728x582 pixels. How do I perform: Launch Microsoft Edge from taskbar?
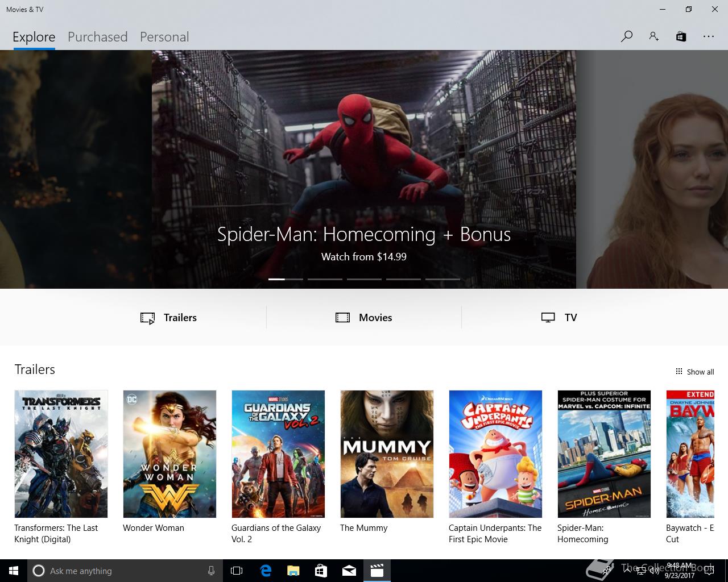coord(266,571)
